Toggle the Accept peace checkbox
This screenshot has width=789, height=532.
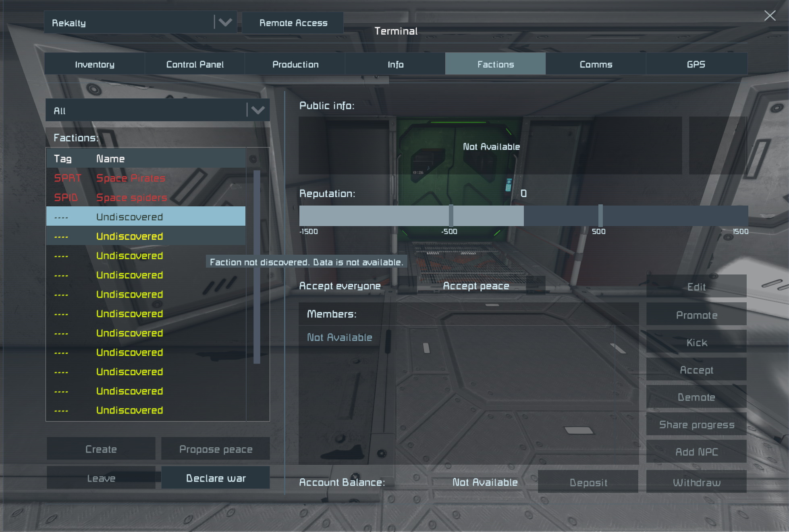536,286
